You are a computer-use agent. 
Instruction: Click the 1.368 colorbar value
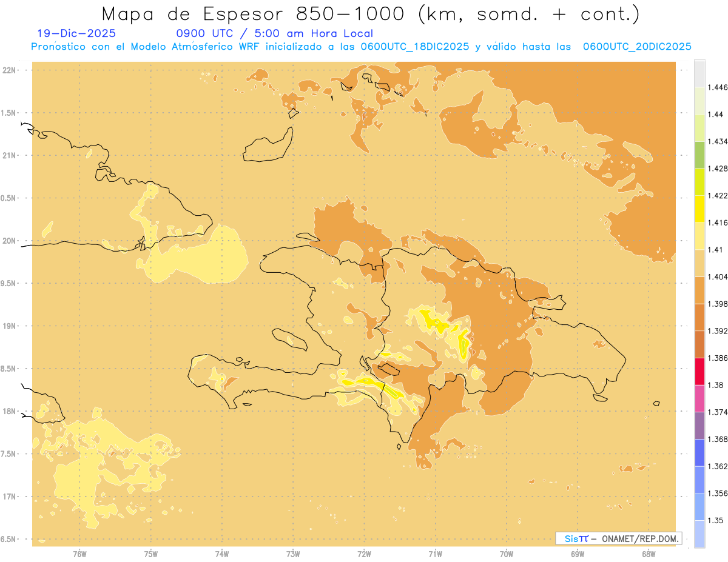[x=718, y=440]
